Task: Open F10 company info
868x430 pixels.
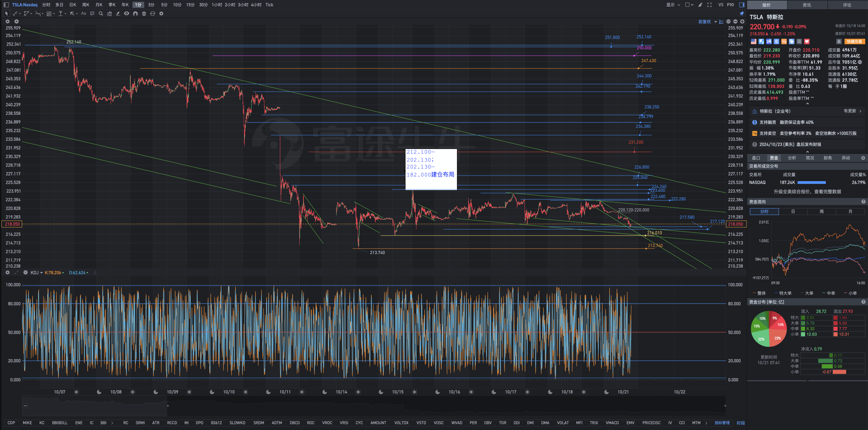Action: point(730,5)
